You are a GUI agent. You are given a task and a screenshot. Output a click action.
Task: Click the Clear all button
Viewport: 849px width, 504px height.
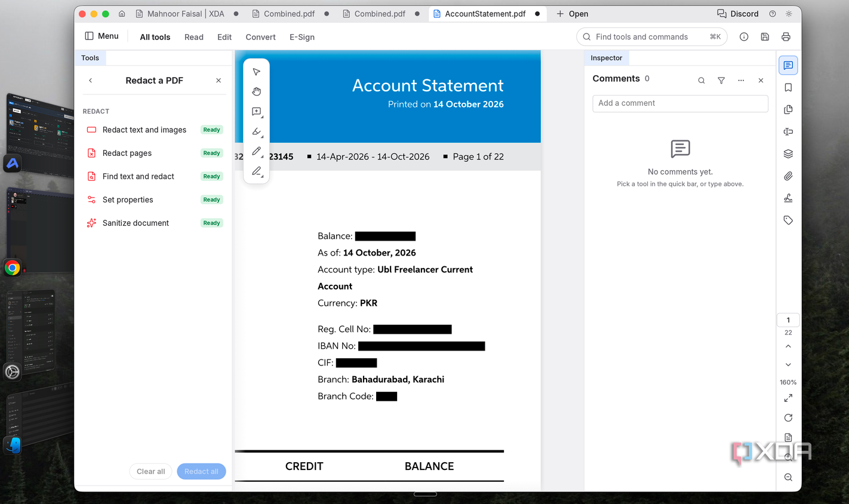pos(150,471)
